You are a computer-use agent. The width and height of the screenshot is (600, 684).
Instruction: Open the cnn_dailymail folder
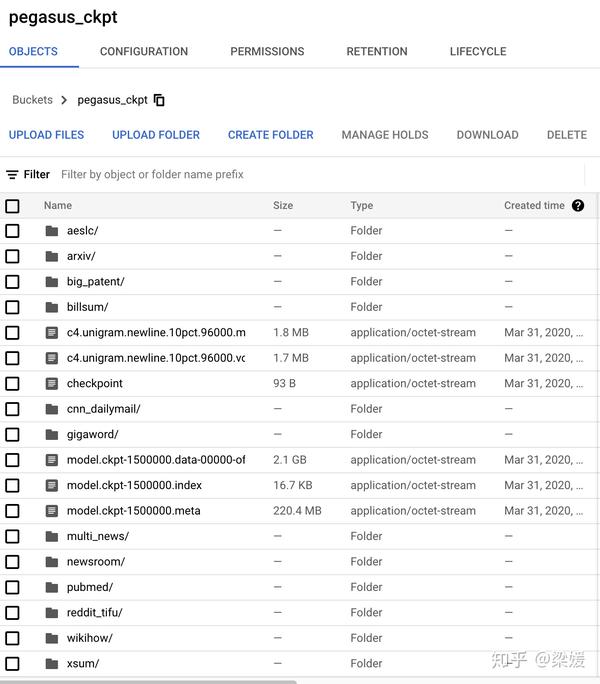(103, 409)
